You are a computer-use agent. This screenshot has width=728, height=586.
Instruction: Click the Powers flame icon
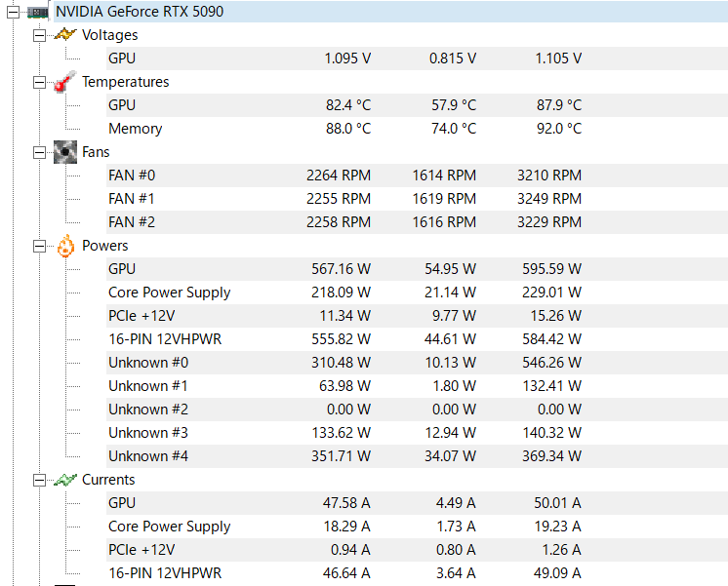coord(65,246)
